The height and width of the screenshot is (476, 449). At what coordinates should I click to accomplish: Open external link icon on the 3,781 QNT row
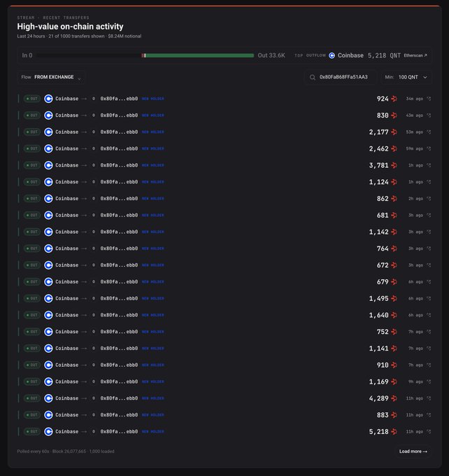(429, 165)
